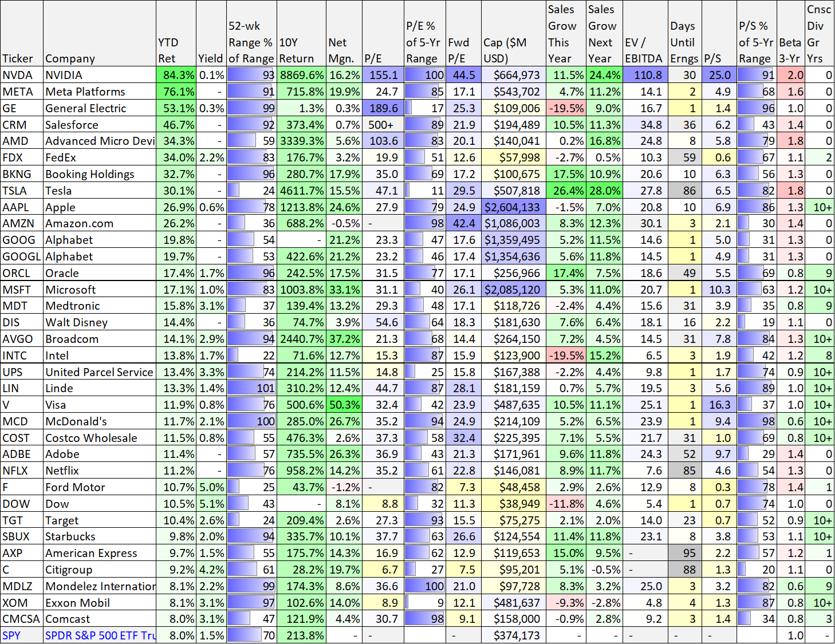Select Target's $75,275 market cap

(514, 520)
